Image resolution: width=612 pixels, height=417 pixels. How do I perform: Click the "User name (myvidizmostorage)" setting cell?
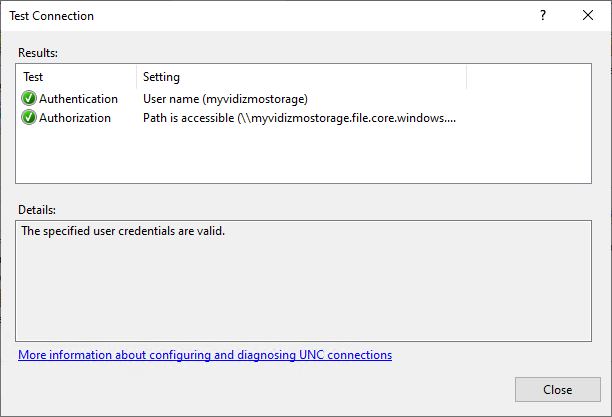point(225,99)
